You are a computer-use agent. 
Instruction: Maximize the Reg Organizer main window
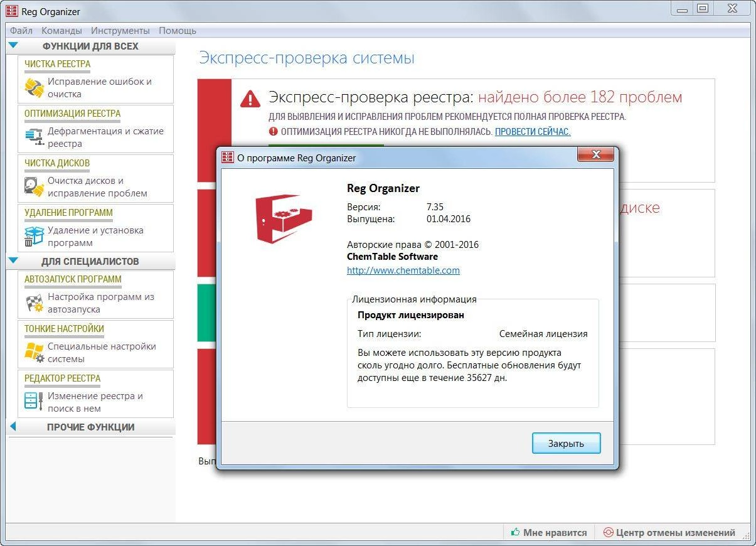click(x=703, y=8)
